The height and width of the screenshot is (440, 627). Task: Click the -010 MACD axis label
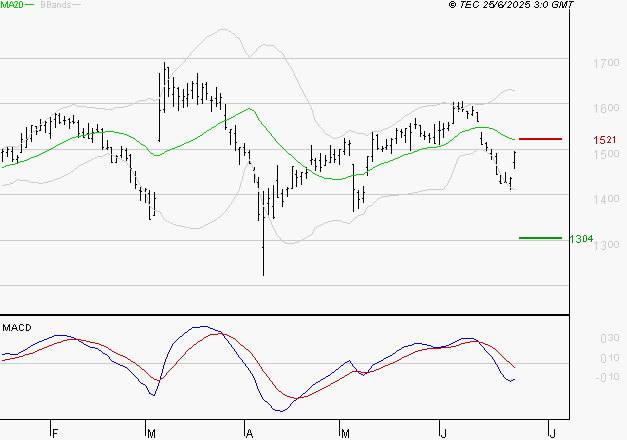[607, 377]
